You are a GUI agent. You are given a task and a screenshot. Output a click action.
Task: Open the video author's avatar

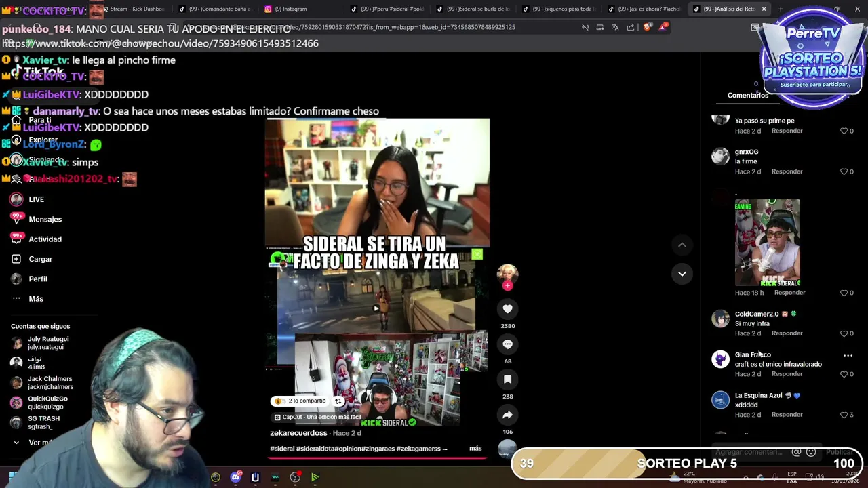[507, 273]
